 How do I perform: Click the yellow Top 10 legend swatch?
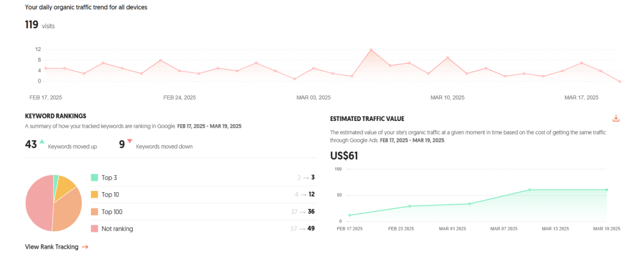click(94, 195)
